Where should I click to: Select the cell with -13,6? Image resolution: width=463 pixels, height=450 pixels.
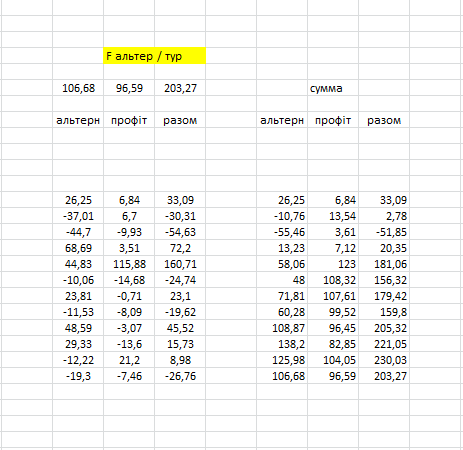129,344
